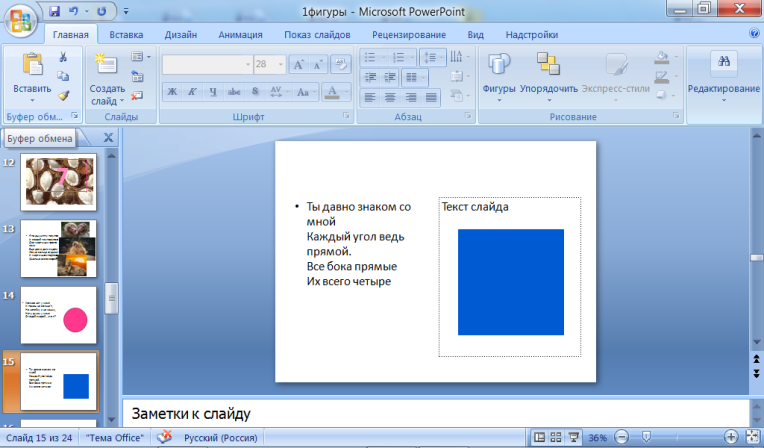Center the paragraph text
764x448 pixels.
click(x=390, y=97)
